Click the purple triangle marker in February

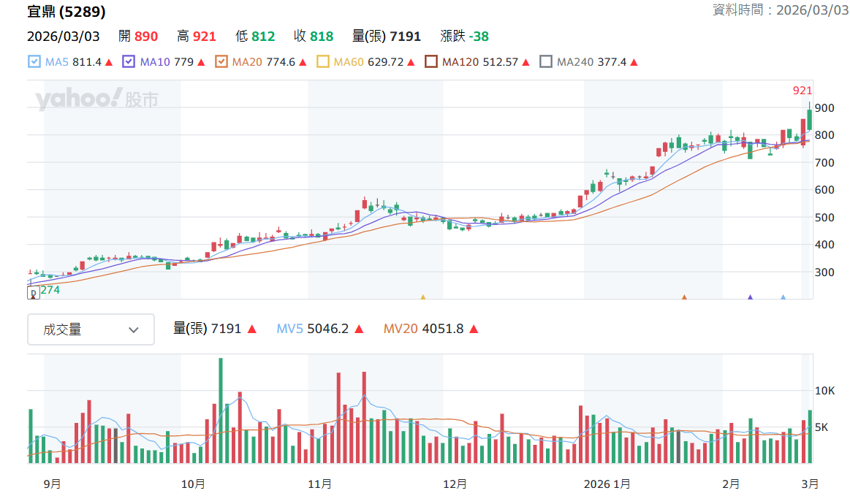pos(751,297)
